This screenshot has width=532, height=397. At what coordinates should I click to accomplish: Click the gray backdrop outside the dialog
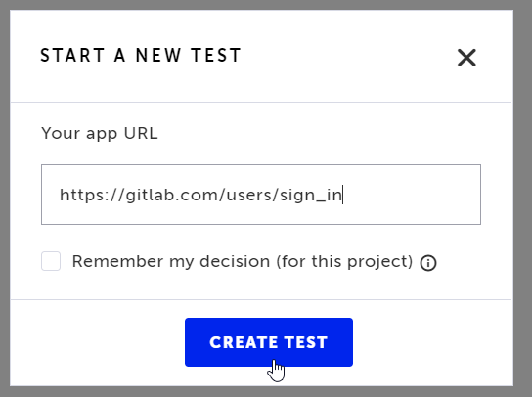pos(523,198)
